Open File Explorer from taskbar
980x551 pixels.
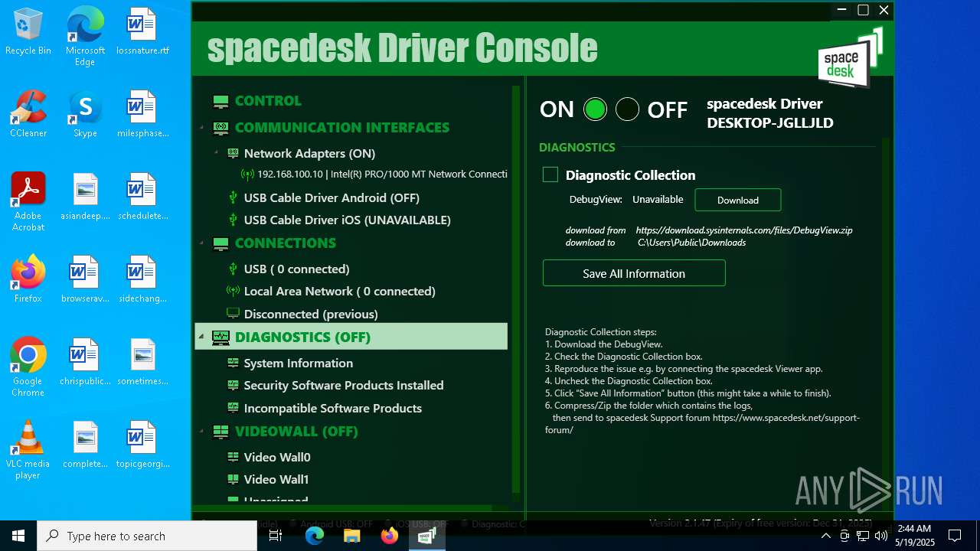tap(352, 536)
